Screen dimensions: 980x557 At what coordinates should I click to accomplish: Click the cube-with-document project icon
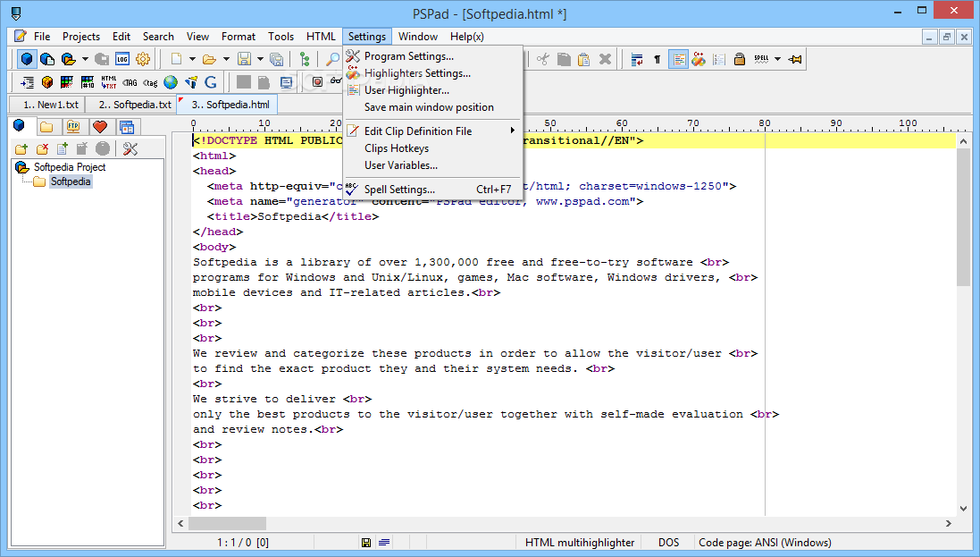click(47, 59)
